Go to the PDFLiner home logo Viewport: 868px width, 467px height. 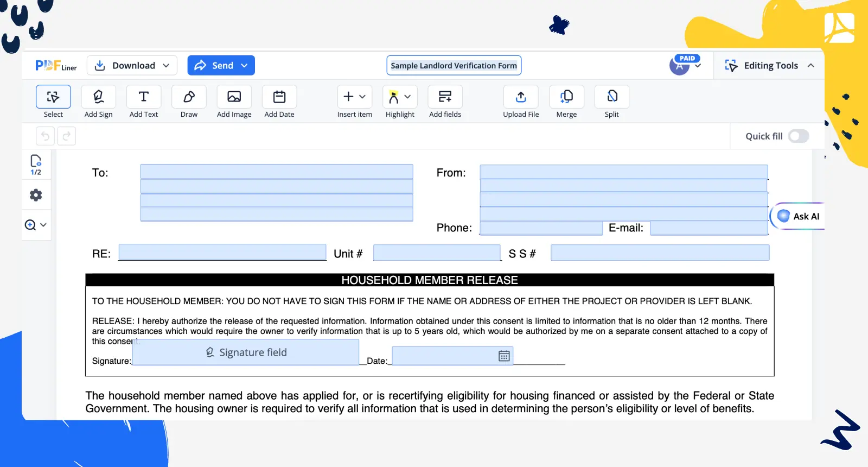click(x=56, y=66)
